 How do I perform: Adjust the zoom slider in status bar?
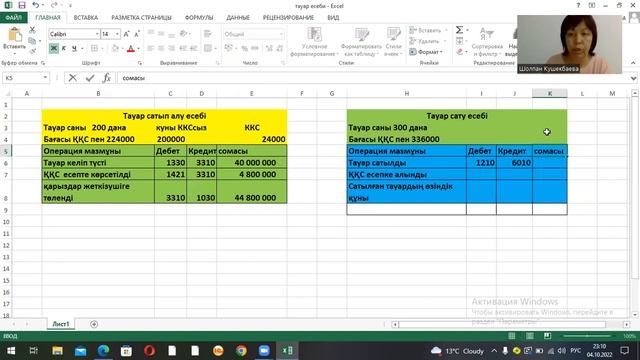point(587,336)
